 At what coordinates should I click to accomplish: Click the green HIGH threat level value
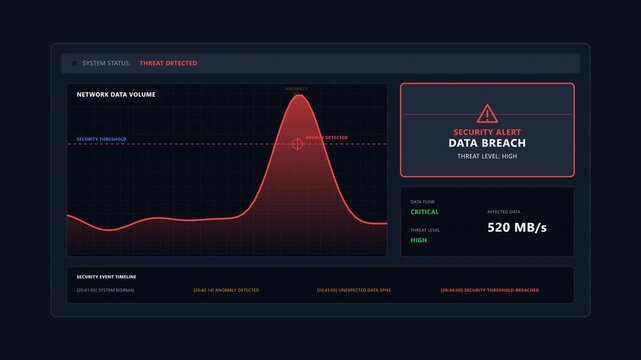419,240
